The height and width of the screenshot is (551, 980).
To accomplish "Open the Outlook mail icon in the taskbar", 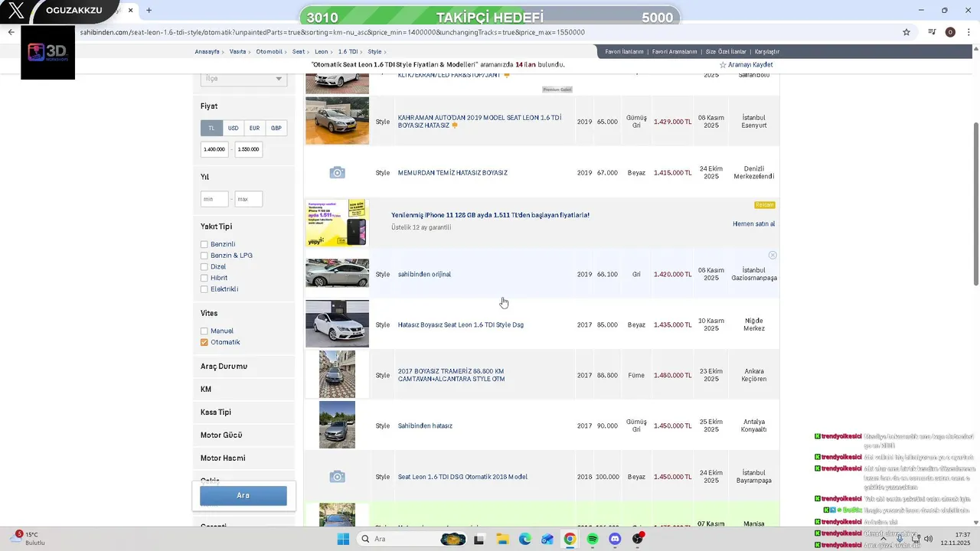I will point(547,539).
